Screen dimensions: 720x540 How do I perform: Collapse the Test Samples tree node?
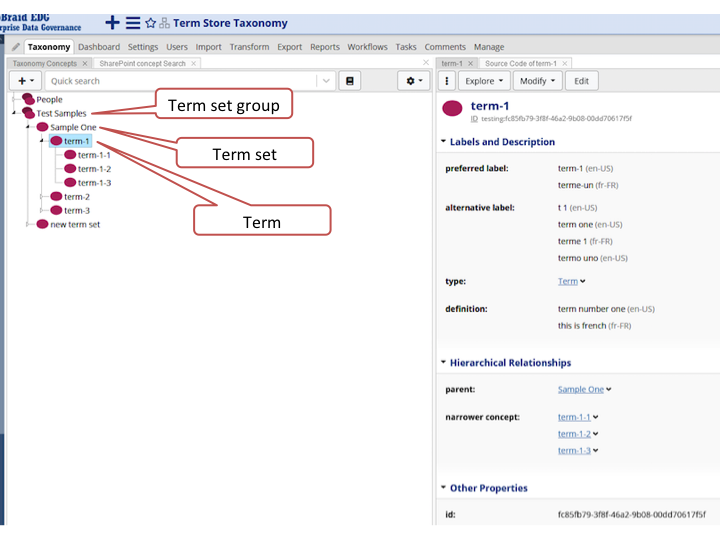[14, 113]
